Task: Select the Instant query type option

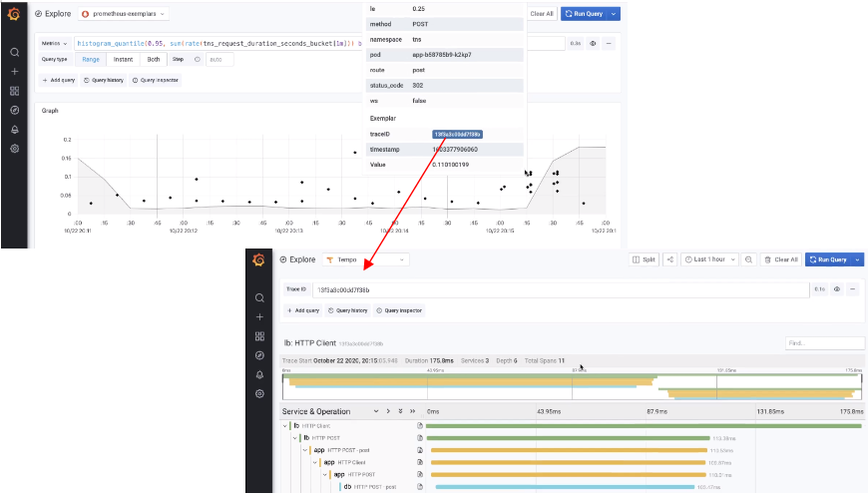Action: pyautogui.click(x=123, y=59)
